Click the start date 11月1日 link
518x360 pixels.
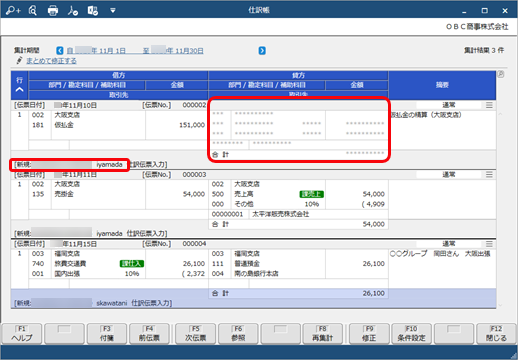click(x=96, y=51)
